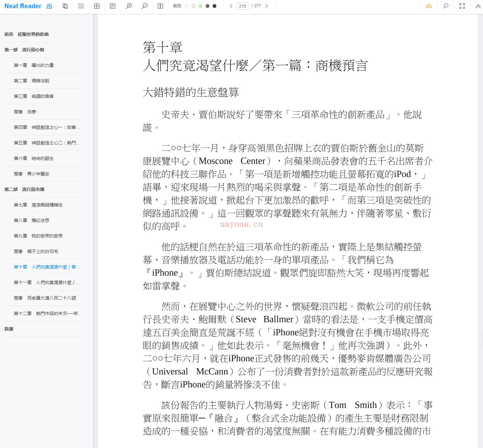The width and height of the screenshot is (483, 448).
Task: Click the Neat Reader logo
Action: [23, 6]
